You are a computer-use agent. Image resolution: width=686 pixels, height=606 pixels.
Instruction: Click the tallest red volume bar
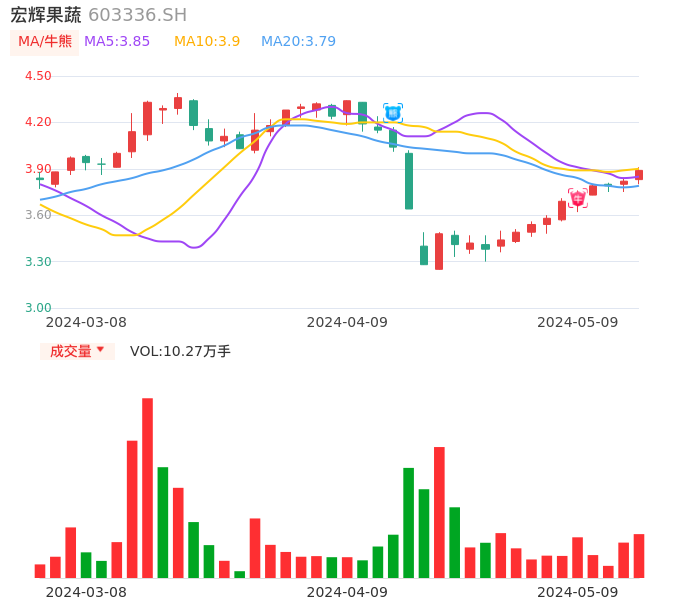[x=147, y=488]
